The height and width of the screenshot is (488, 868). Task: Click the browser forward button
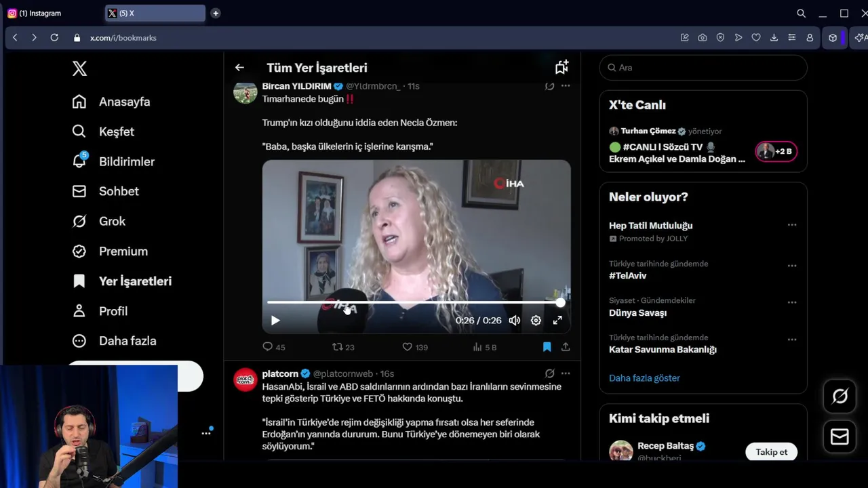[x=34, y=38]
